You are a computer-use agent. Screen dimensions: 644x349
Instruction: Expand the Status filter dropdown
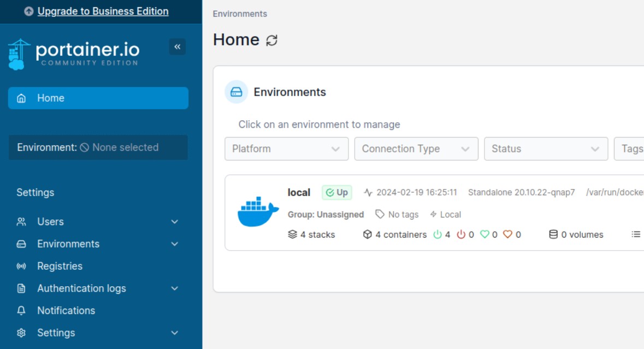(546, 149)
